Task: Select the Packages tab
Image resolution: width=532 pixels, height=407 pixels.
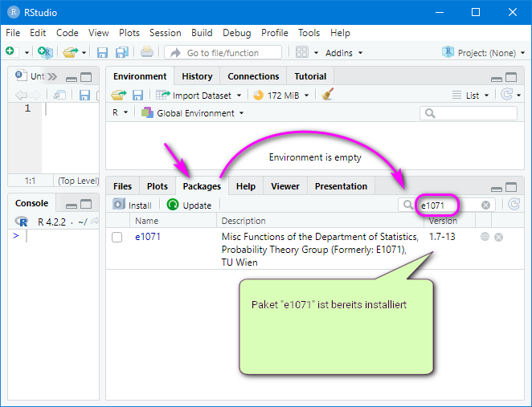Action: click(x=202, y=186)
